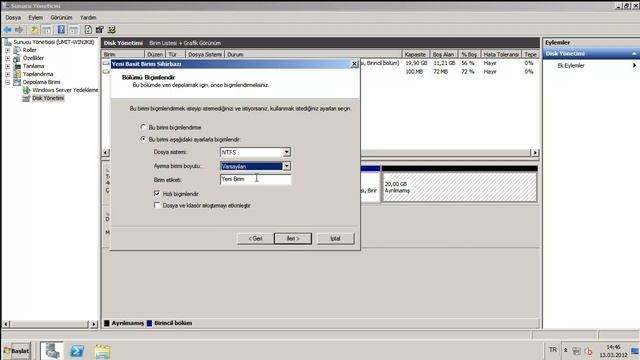Click the taskbar clock showing 14:46

click(613, 351)
